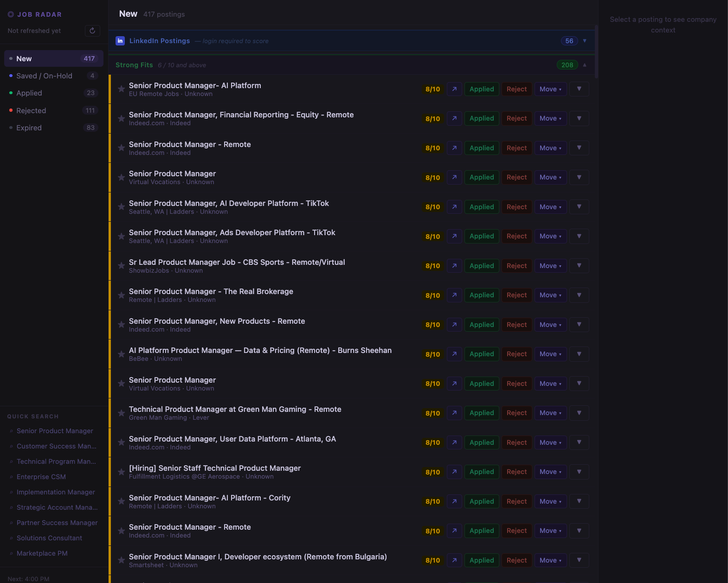Image resolution: width=728 pixels, height=583 pixels.
Task: Expand details for Senior Staff Technical Product Manager
Action: (579, 472)
